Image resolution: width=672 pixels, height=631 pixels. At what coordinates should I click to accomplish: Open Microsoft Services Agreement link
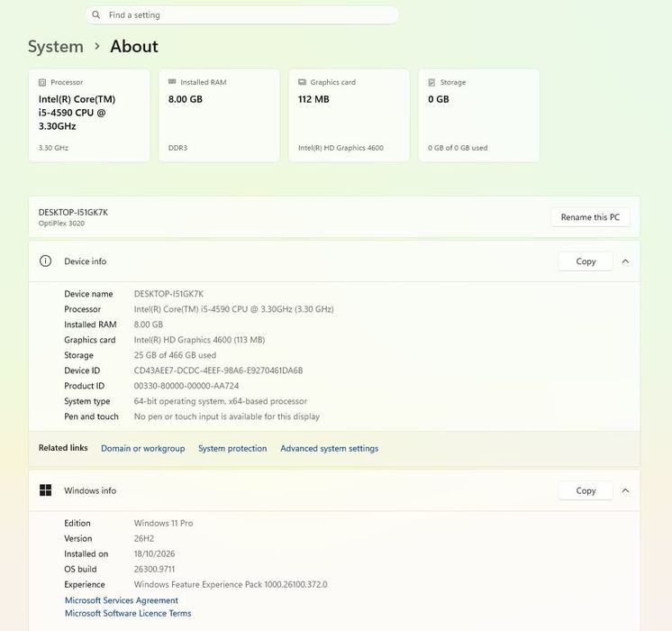click(122, 600)
